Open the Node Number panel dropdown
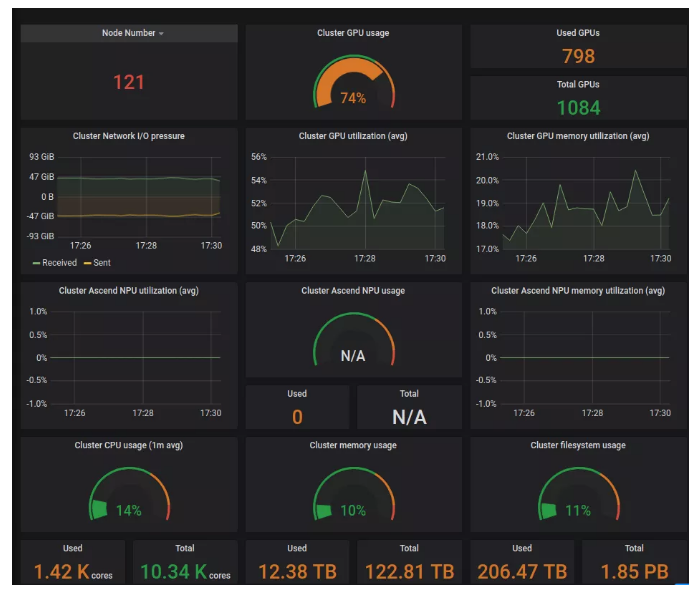 [132, 33]
